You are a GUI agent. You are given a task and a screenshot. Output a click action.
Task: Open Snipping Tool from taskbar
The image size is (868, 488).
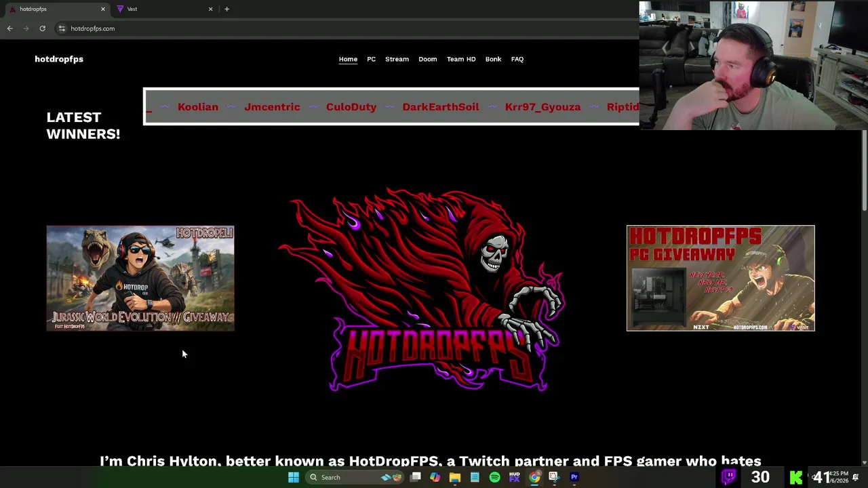554,477
